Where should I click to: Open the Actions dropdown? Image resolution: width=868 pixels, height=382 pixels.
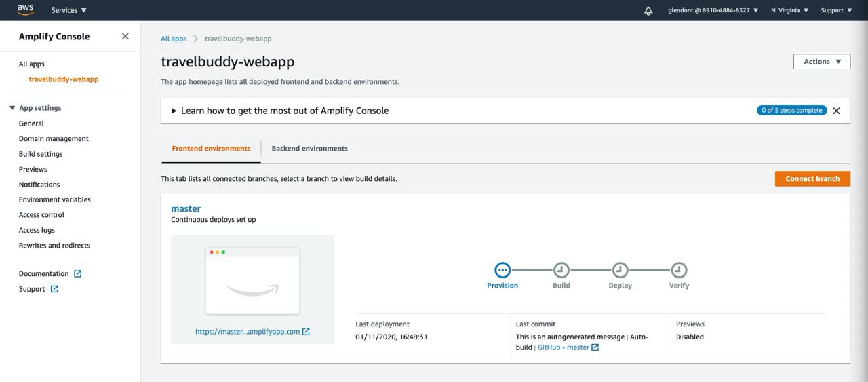pos(821,61)
